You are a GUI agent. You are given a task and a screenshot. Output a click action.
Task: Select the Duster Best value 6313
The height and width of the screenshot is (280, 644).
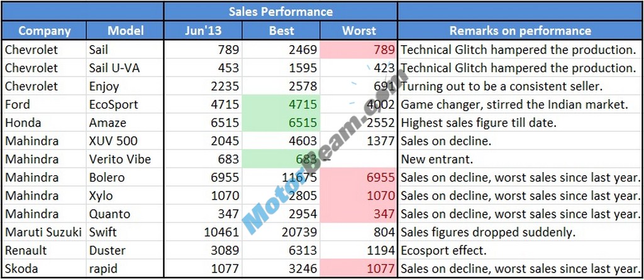281,251
